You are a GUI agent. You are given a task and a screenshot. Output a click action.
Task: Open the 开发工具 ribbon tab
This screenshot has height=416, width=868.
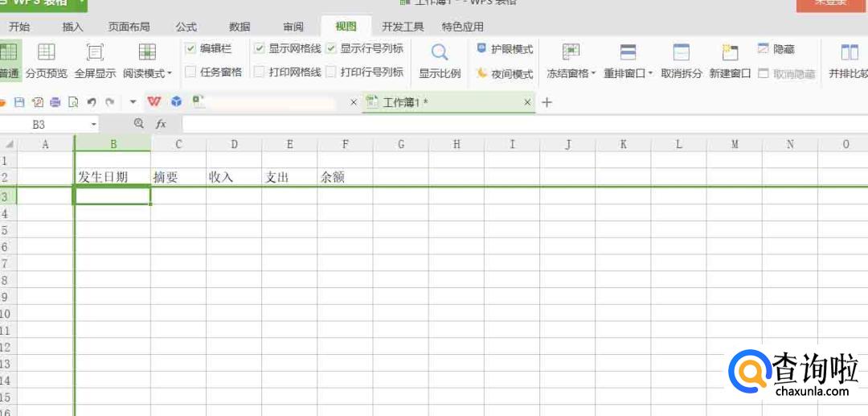tap(403, 27)
